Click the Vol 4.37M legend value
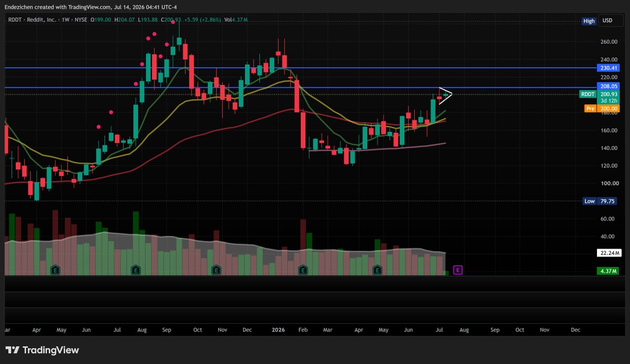The width and height of the screenshot is (630, 364). click(236, 20)
